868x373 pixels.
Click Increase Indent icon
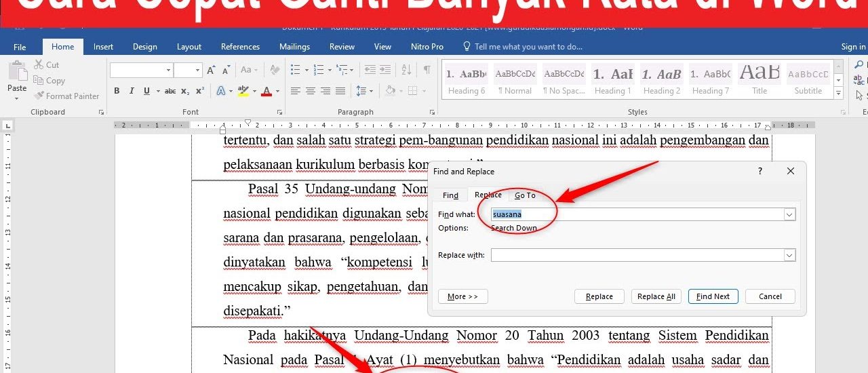(385, 70)
